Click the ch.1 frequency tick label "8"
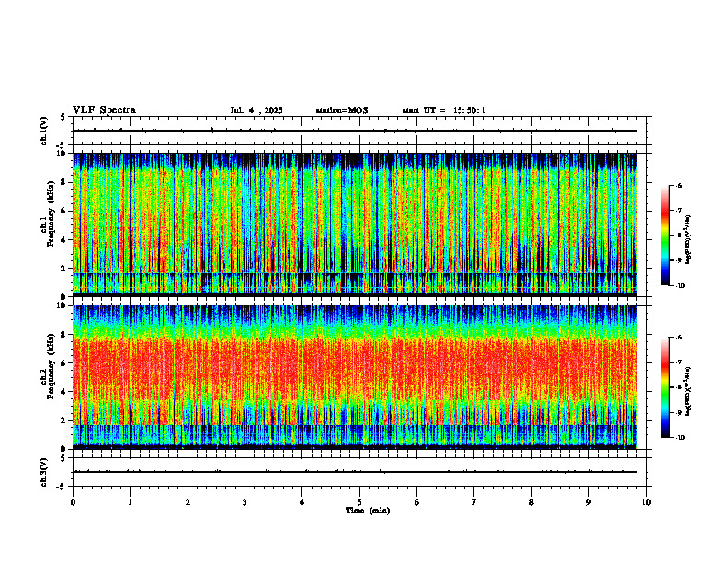This screenshot has width=728, height=563. pyautogui.click(x=64, y=182)
